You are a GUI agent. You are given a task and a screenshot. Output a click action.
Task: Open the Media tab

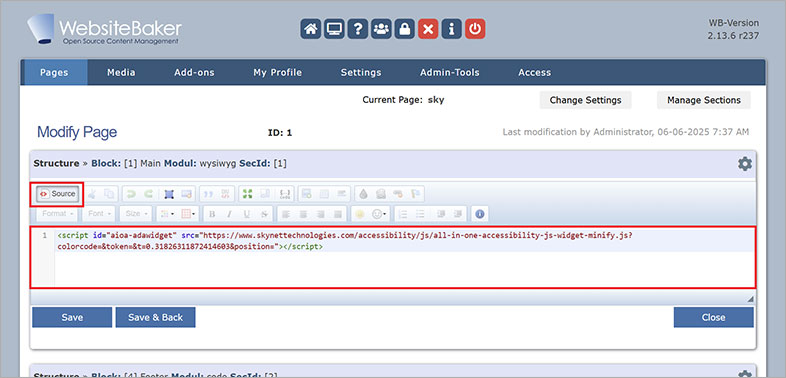(x=121, y=72)
